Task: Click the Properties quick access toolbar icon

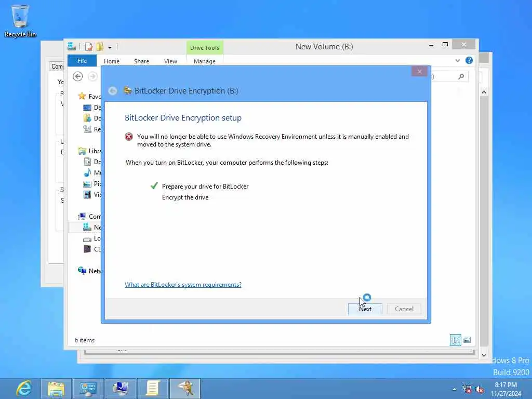Action: pos(88,46)
